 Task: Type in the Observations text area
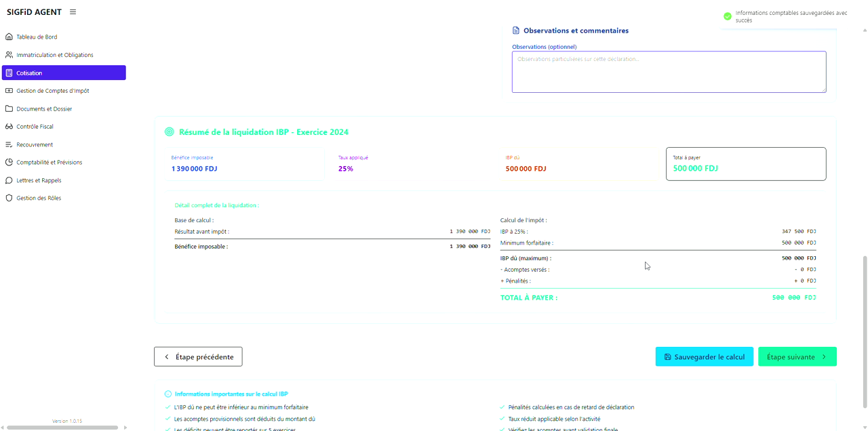(669, 72)
